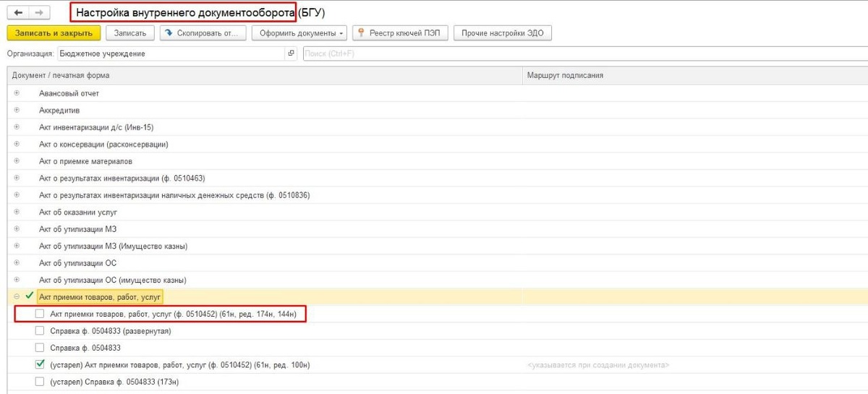
Task: Expand Акт о приемке материалов
Action: pos(17,160)
